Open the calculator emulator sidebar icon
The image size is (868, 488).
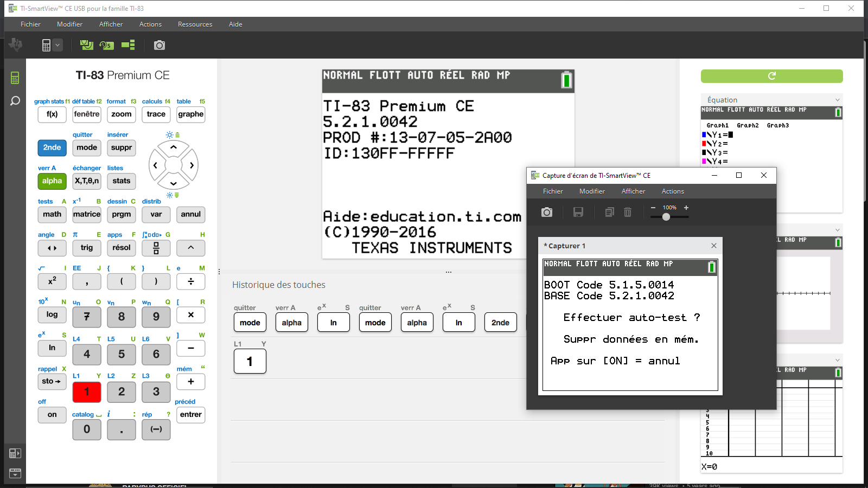[15, 78]
